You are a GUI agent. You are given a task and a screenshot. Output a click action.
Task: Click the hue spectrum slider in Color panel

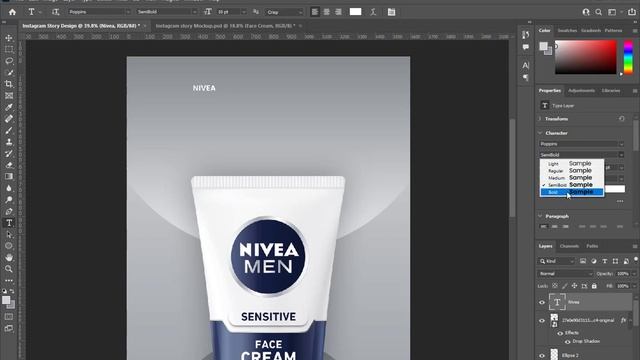628,57
